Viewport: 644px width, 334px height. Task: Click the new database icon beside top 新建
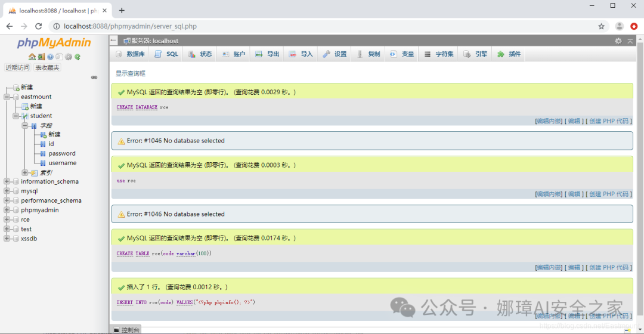pos(16,87)
